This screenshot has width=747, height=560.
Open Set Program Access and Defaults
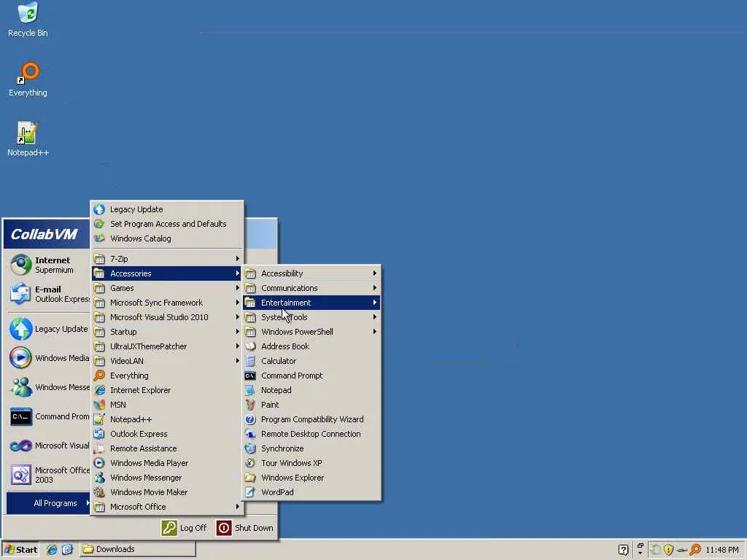point(167,224)
